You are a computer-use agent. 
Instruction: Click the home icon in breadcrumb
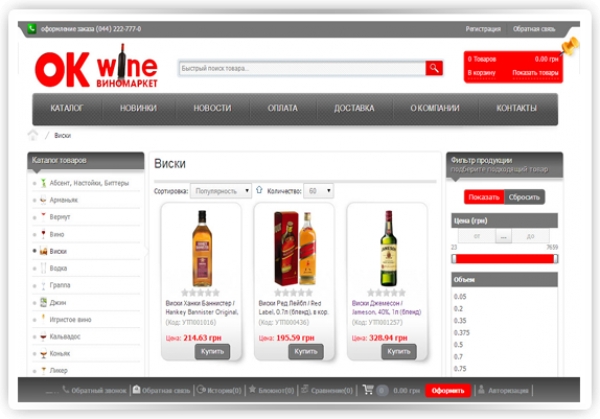(x=33, y=135)
